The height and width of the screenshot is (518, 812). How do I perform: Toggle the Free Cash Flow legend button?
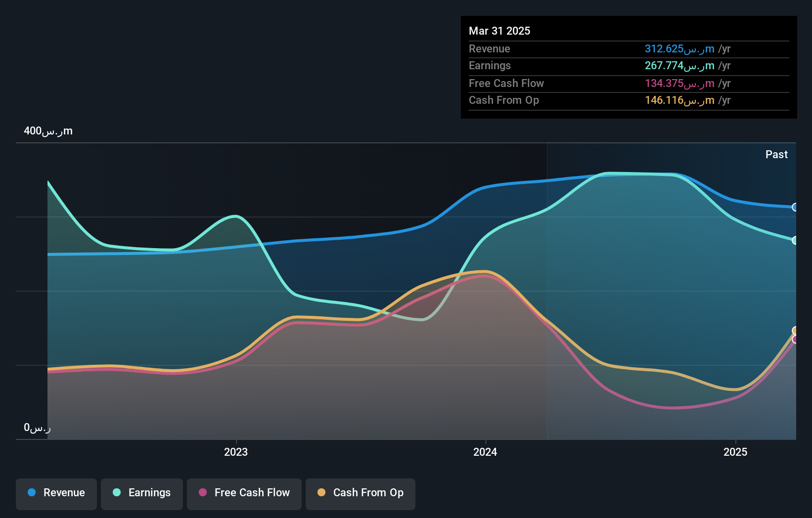[244, 494]
